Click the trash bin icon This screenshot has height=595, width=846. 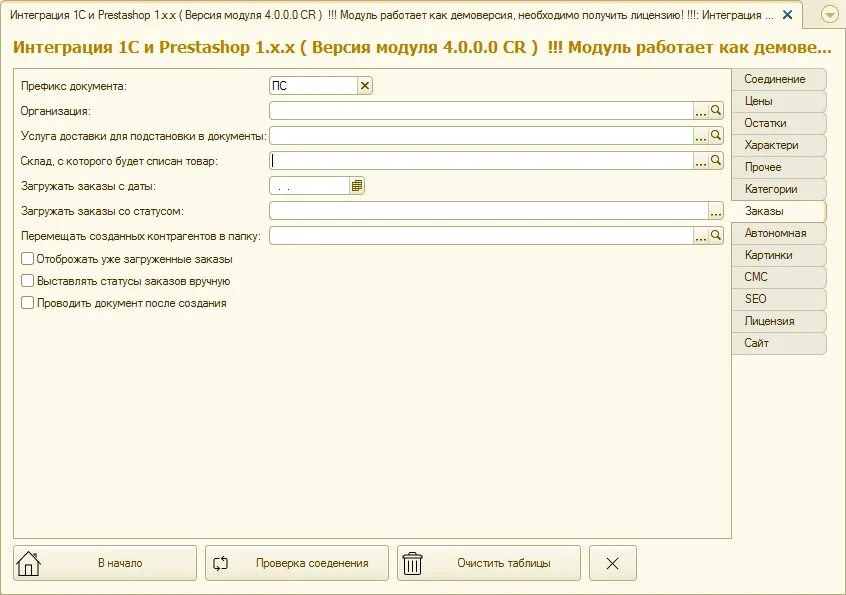click(x=412, y=563)
